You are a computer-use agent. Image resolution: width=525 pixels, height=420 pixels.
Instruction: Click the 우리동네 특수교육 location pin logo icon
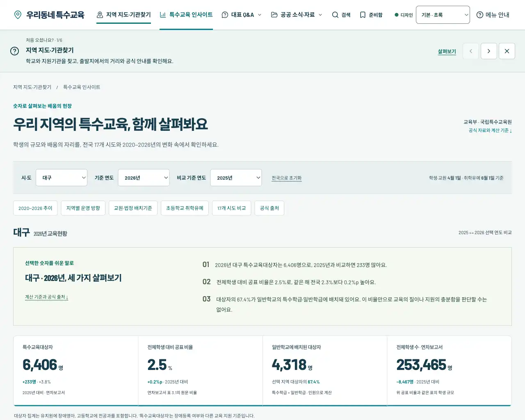18,15
